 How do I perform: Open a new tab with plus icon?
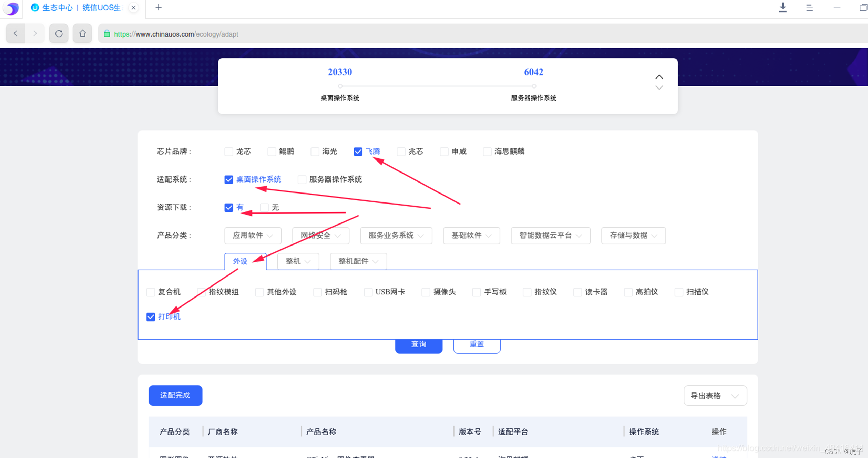click(159, 7)
